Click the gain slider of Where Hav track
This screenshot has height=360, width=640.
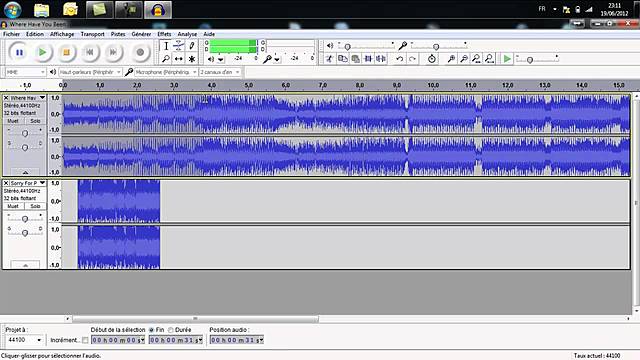[x=25, y=133]
